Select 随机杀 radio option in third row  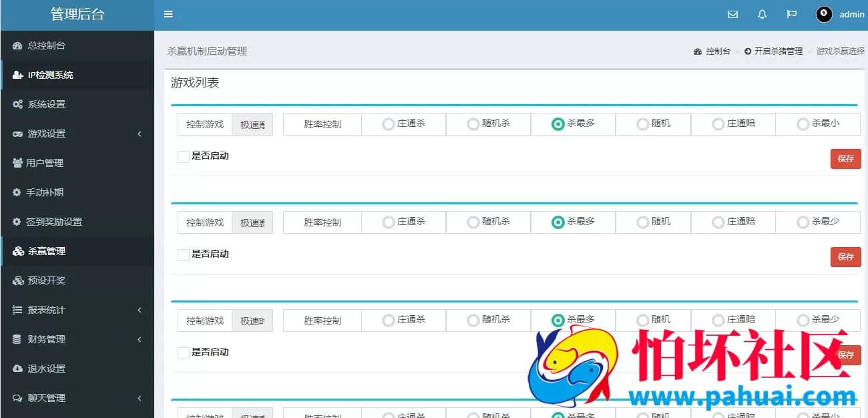point(473,320)
